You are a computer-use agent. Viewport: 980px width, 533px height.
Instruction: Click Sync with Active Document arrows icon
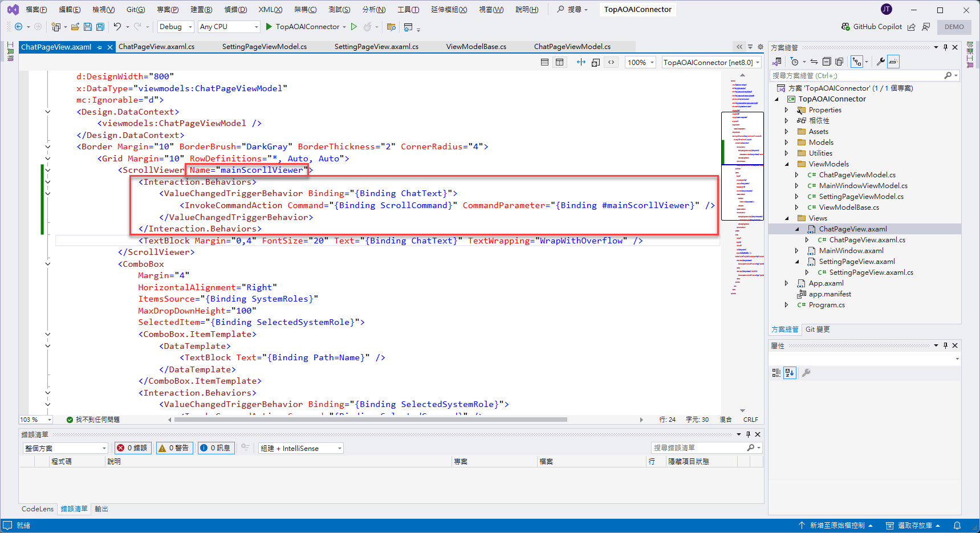click(x=814, y=62)
